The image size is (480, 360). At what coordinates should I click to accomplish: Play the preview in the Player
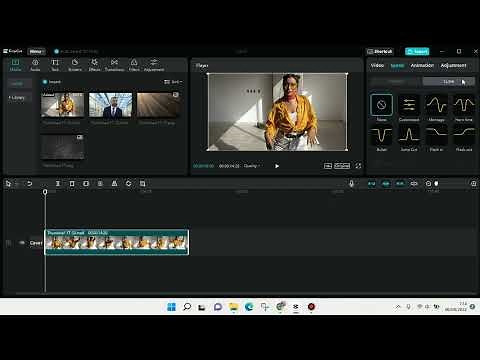coord(277,166)
